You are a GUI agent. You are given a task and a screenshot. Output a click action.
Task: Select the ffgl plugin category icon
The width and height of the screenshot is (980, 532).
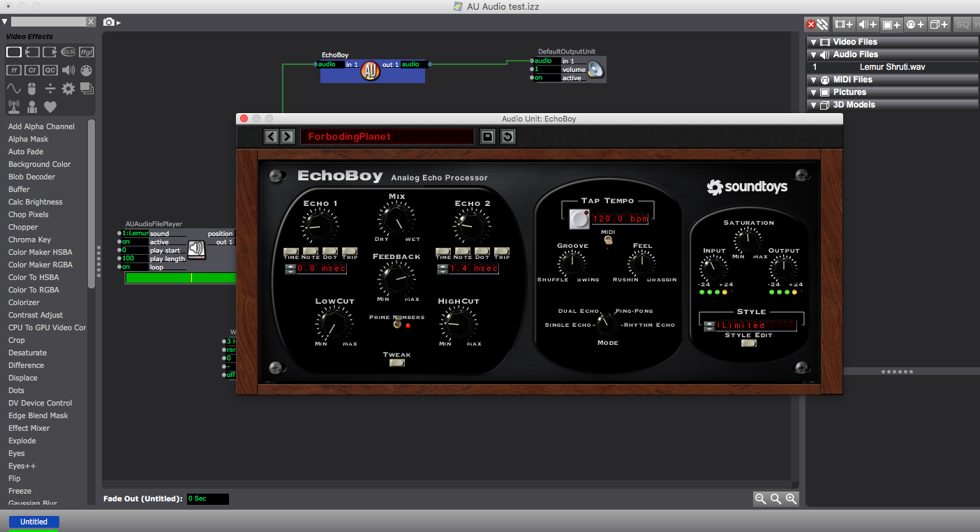tap(87, 52)
